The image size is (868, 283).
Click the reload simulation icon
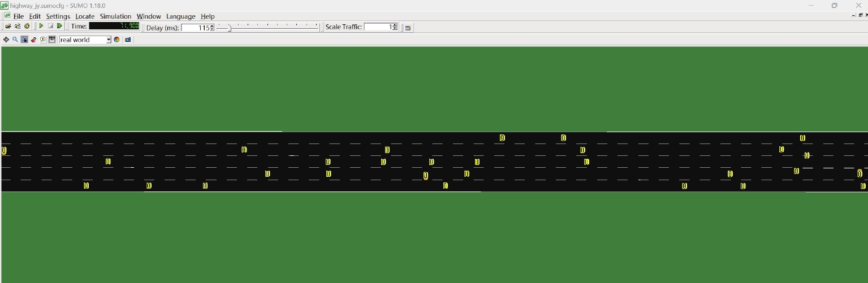27,27
